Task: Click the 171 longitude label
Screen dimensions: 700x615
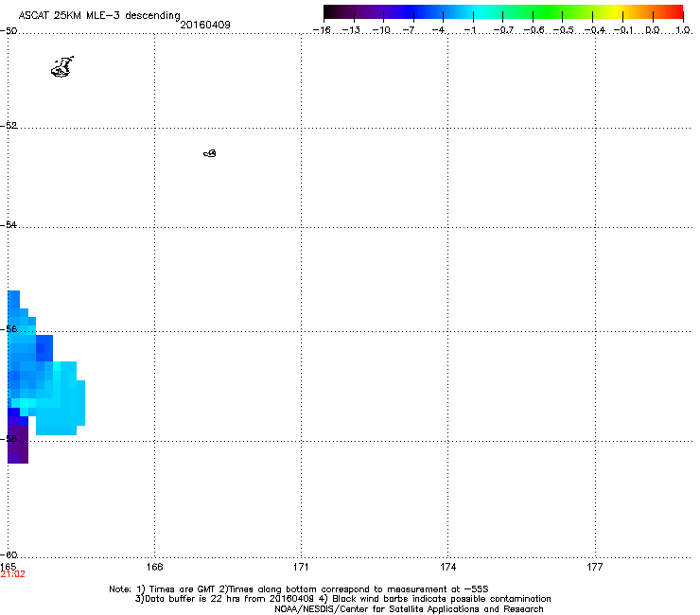Action: (x=301, y=567)
